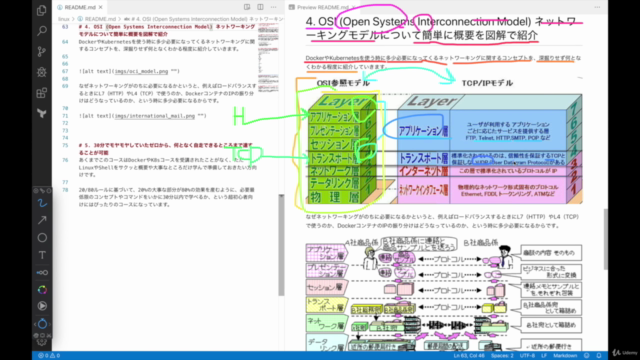Open the Manage gear at activity bar bottom
The image size is (640, 360).
42,342
